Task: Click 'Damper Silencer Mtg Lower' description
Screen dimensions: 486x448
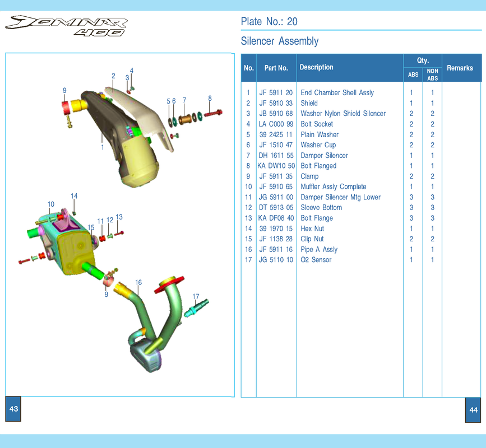Action: click(341, 197)
